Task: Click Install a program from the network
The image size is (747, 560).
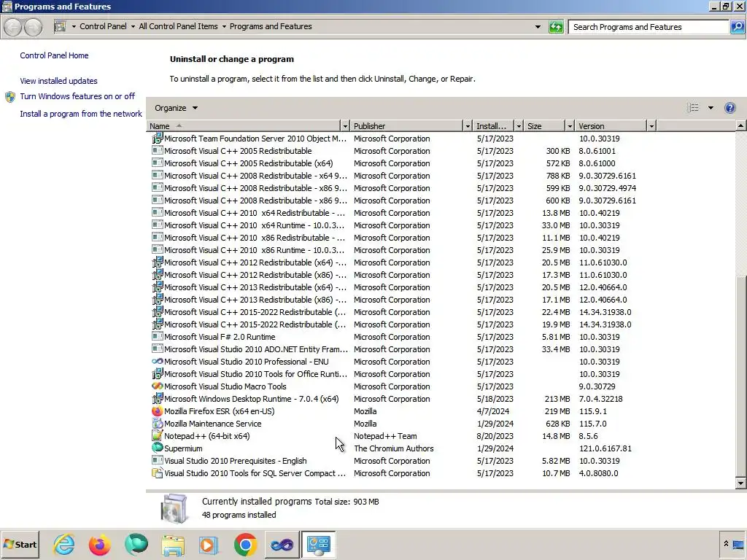Action: [81, 114]
